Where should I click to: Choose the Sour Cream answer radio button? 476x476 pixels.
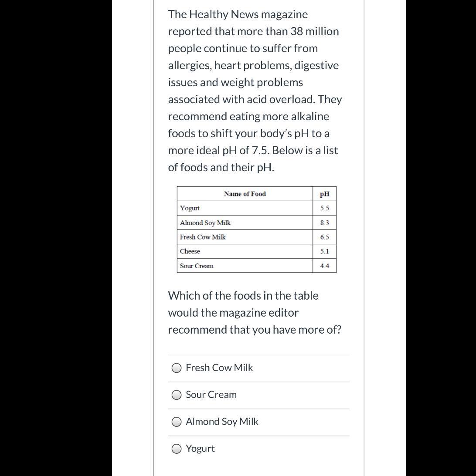click(x=177, y=395)
